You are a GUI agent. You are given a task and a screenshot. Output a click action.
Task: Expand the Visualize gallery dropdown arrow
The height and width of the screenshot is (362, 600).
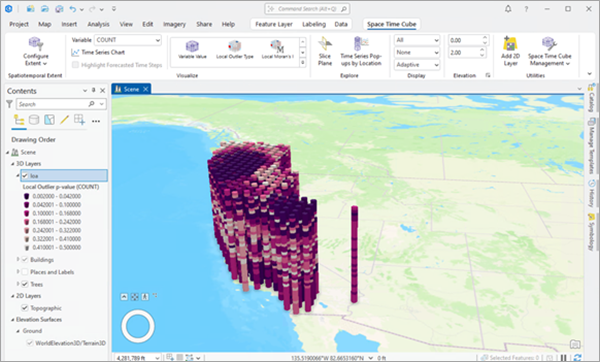pos(303,62)
